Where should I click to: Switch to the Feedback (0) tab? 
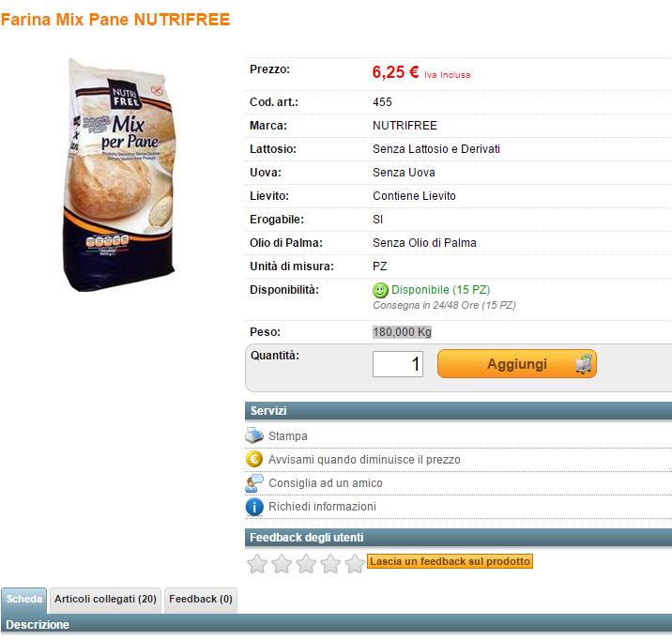tap(201, 600)
